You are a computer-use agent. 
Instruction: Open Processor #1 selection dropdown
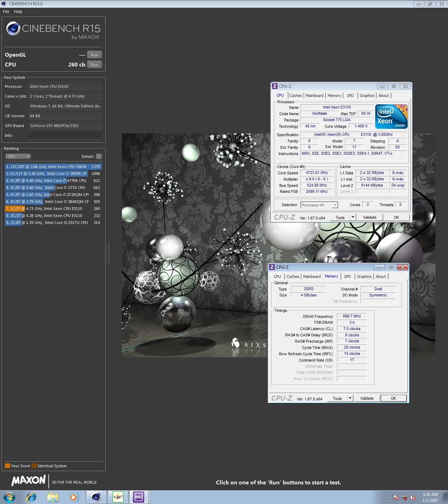319,205
